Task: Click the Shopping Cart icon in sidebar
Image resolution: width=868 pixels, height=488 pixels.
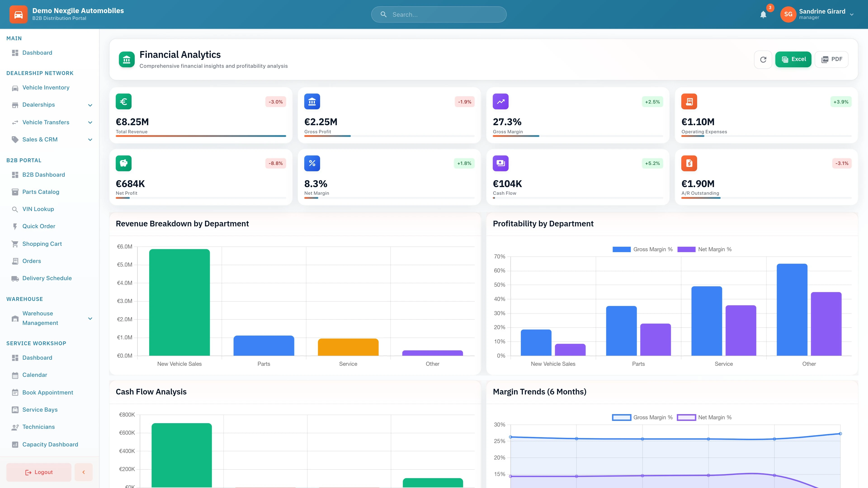Action: pos(15,244)
